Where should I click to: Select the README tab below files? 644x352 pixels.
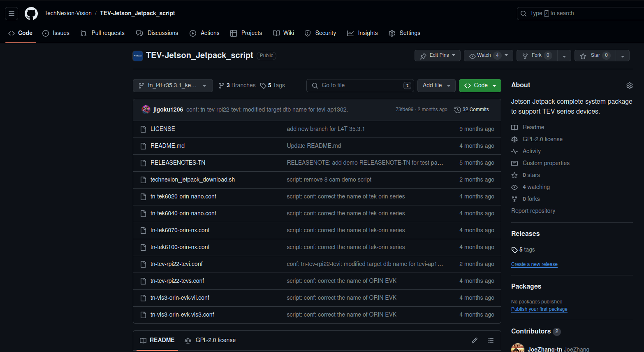coord(157,340)
